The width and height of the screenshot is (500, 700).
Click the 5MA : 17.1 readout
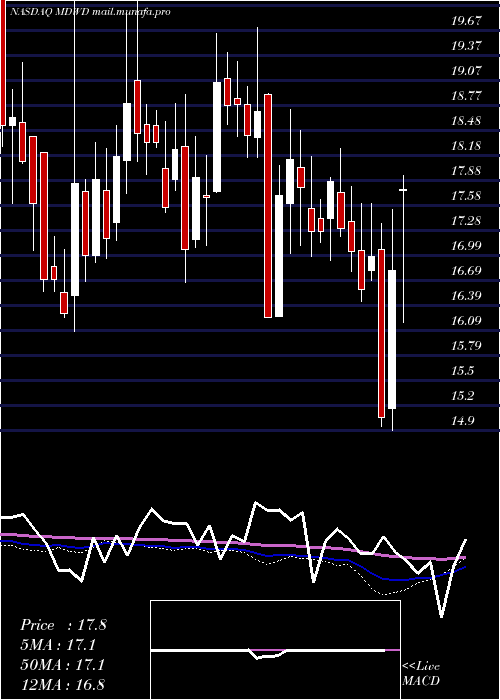click(x=59, y=645)
